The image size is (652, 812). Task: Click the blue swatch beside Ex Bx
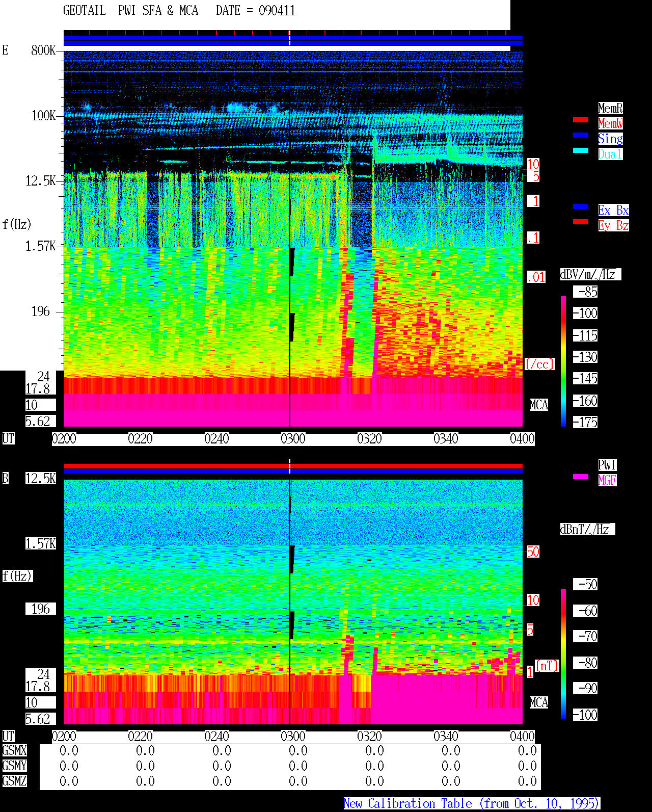coord(581,206)
